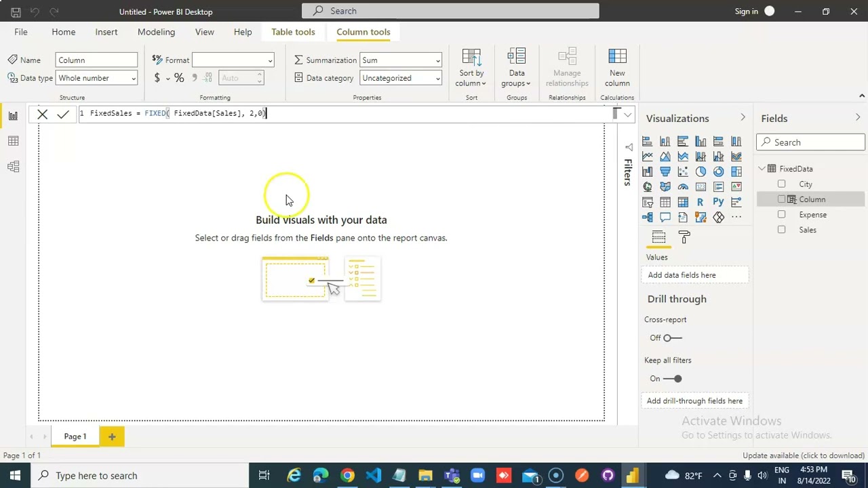Select the funnel chart visual
868x488 pixels.
point(665,171)
